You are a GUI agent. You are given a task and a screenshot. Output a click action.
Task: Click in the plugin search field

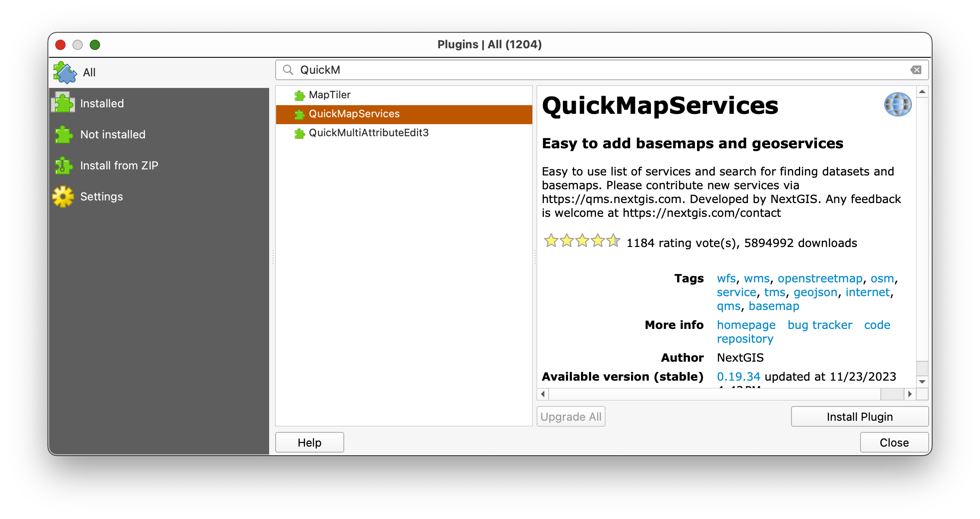point(602,70)
